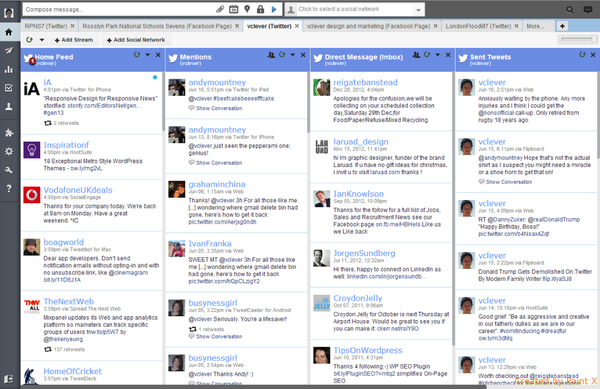Open the scheduling calendar icon

point(233,9)
